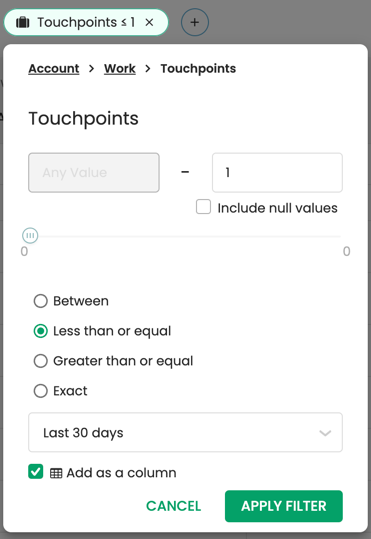371x539 pixels.
Task: Select the Exact radio option
Action: click(x=41, y=391)
